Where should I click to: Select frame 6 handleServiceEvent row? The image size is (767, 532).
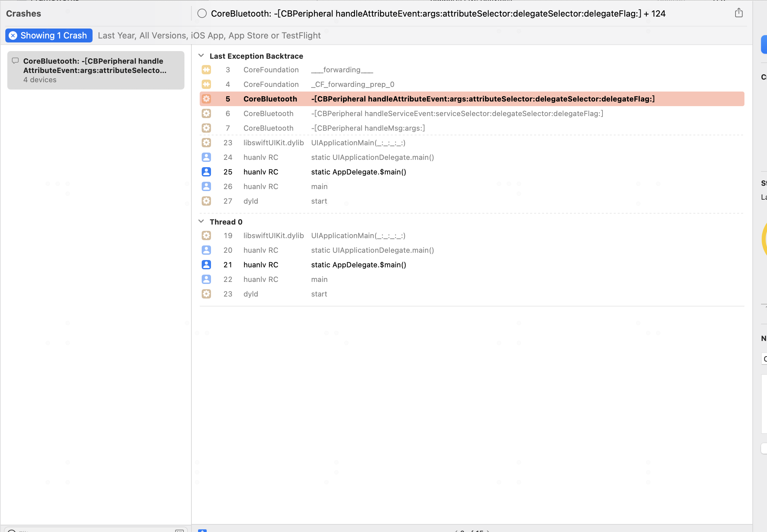[x=457, y=114]
